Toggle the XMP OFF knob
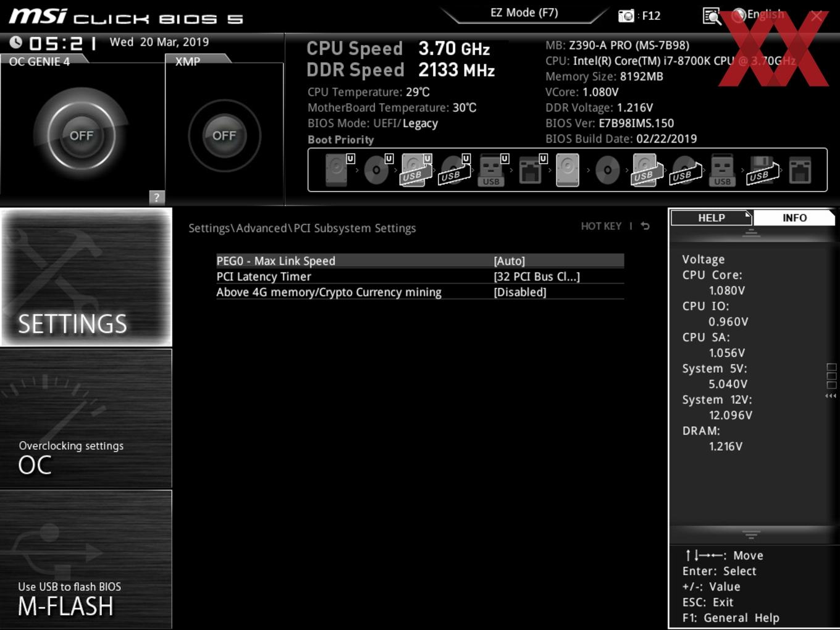 click(x=224, y=135)
